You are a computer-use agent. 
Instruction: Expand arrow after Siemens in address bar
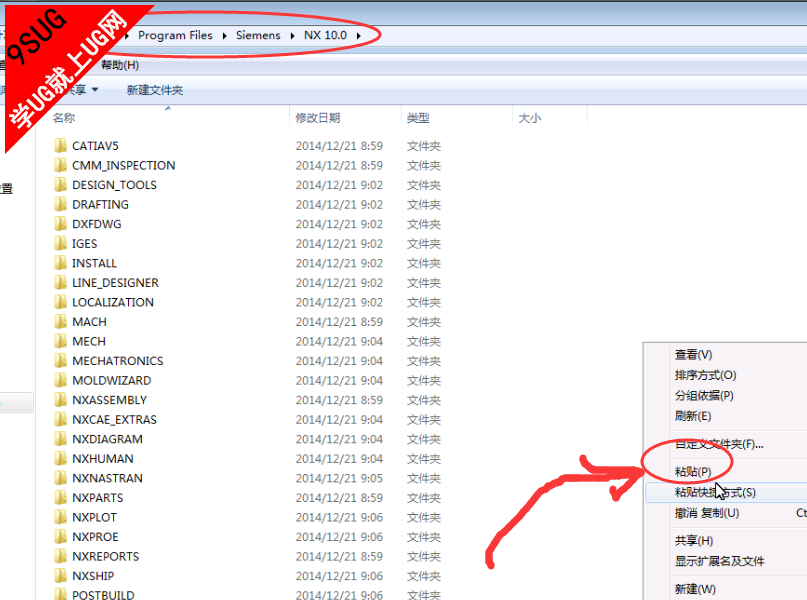[292, 36]
